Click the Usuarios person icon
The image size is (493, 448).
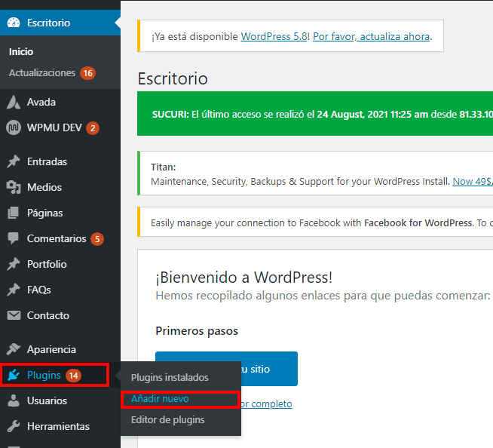pos(14,400)
